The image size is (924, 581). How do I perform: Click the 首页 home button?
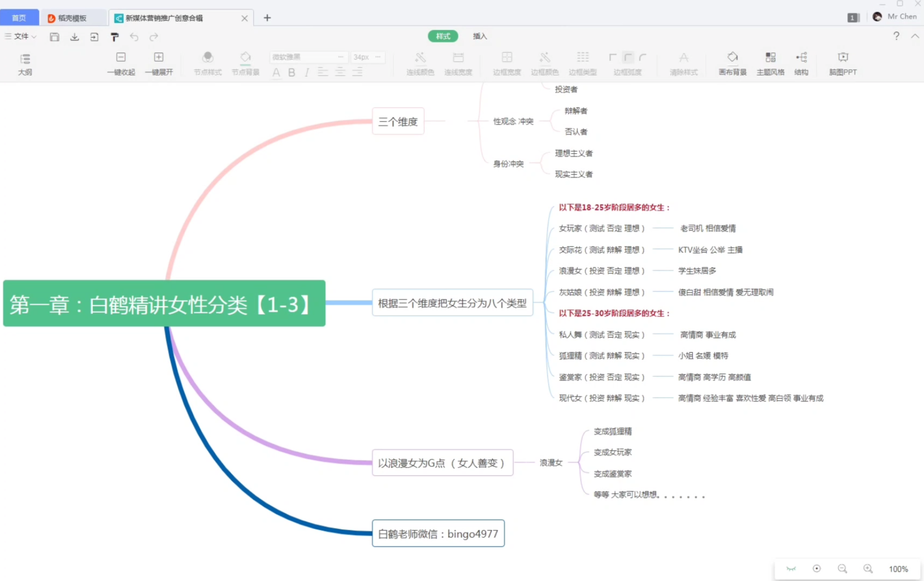coord(19,18)
